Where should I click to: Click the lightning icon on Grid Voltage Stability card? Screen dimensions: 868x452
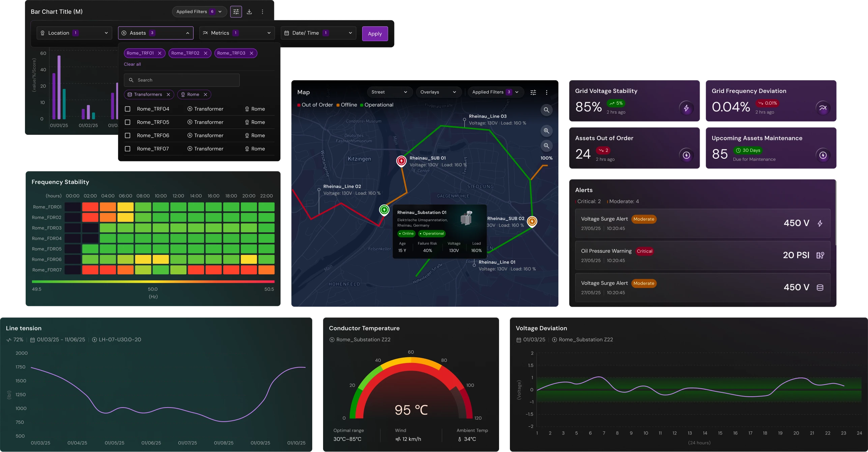[686, 108]
